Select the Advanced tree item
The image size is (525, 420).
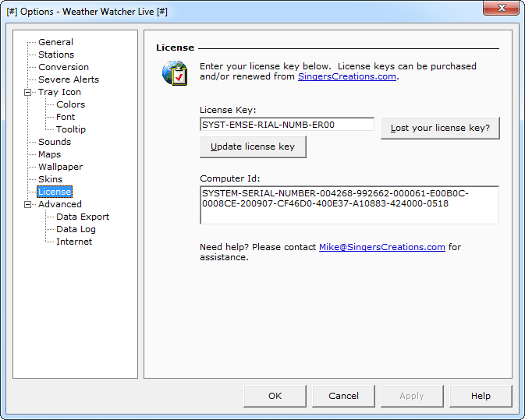[x=60, y=204]
